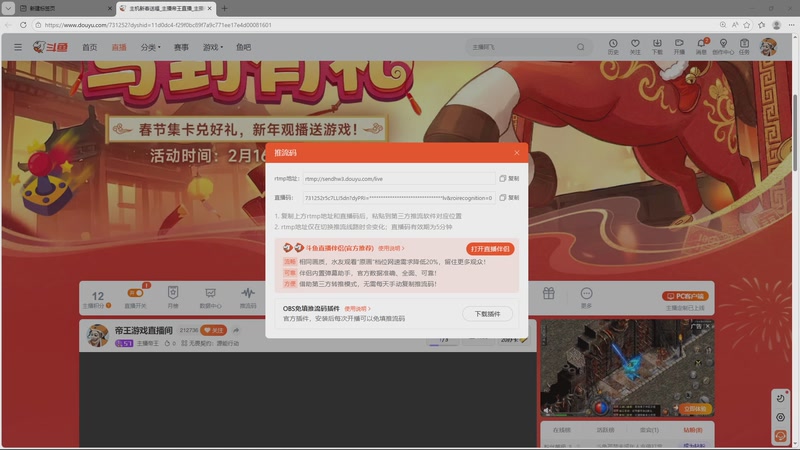Click 主播积分 12 counter
This screenshot has height=450, width=800.
(97, 299)
